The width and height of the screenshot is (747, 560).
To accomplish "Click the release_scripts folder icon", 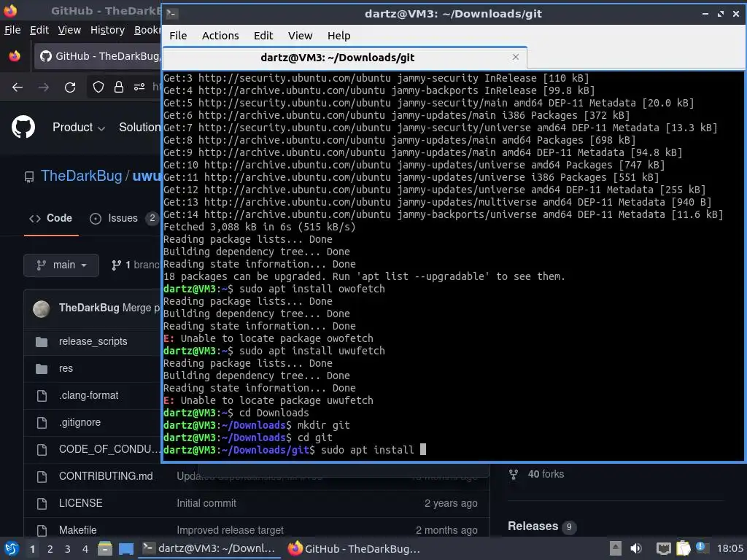I will [x=42, y=341].
